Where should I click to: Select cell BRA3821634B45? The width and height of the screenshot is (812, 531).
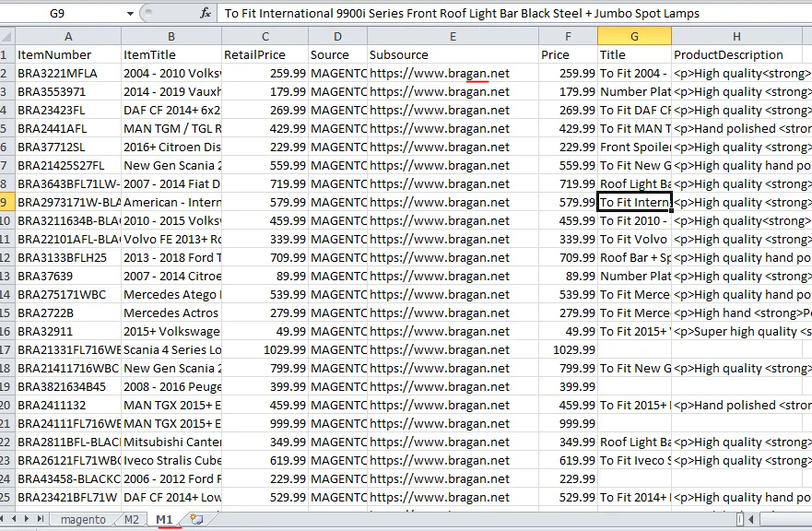pyautogui.click(x=68, y=386)
